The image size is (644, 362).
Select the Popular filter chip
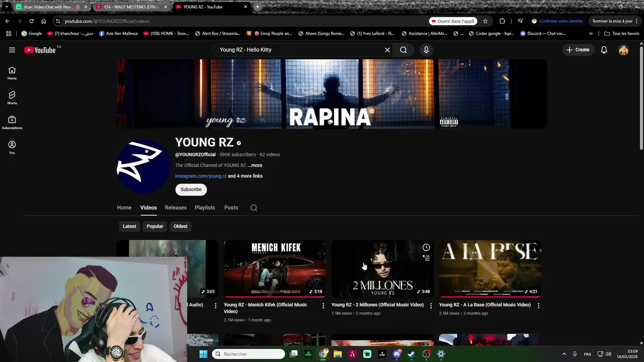[x=155, y=226]
